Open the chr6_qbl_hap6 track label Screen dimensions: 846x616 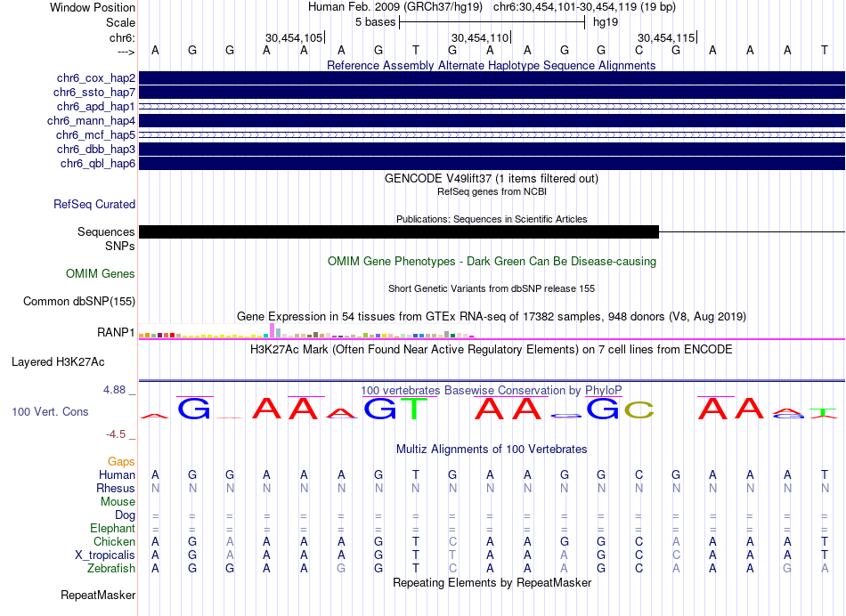[x=98, y=164]
